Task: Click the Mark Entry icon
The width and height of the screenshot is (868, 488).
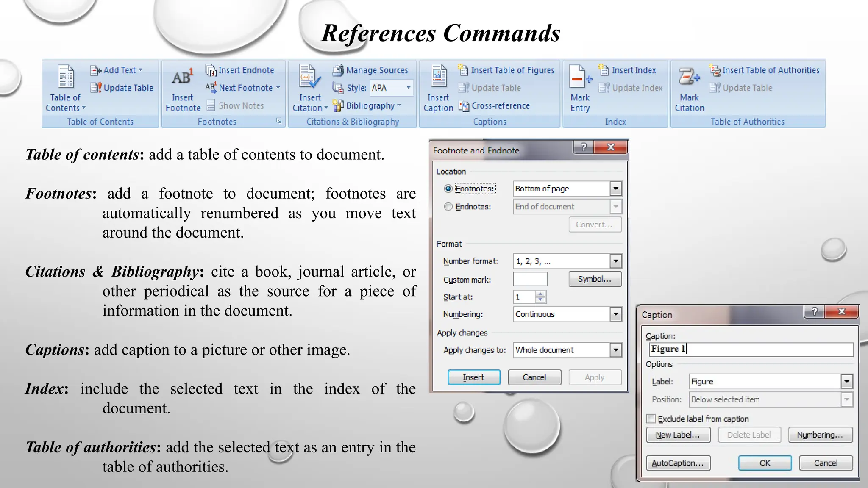Action: (580, 77)
